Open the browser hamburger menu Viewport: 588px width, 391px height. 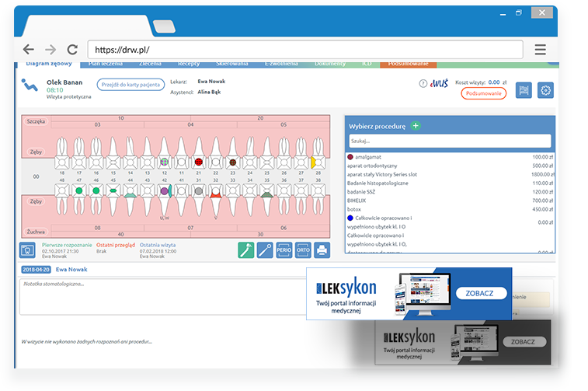(540, 50)
